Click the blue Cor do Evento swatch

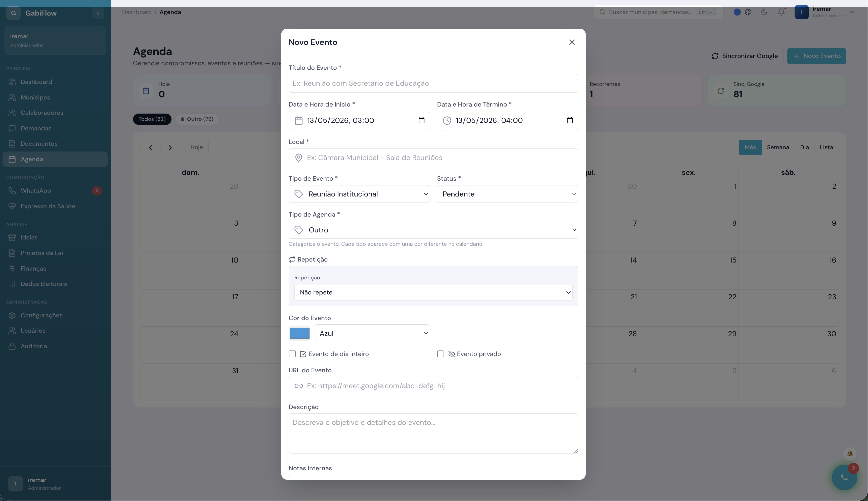(x=299, y=333)
